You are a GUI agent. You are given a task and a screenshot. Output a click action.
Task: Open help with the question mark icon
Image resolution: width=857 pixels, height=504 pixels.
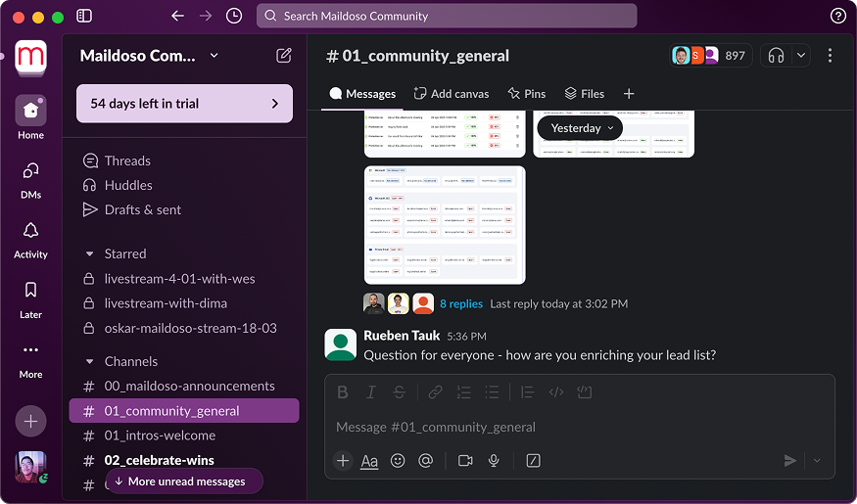click(x=837, y=16)
